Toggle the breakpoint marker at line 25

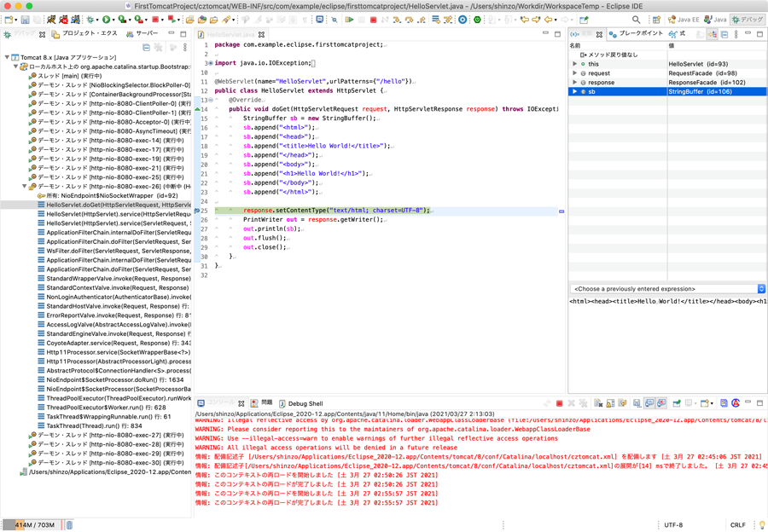click(197, 211)
